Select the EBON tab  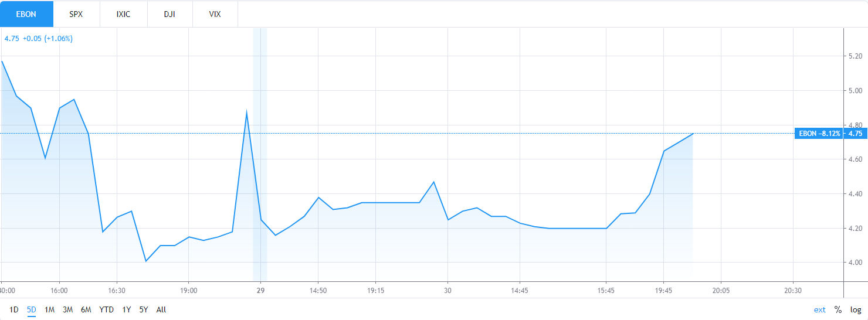point(26,14)
